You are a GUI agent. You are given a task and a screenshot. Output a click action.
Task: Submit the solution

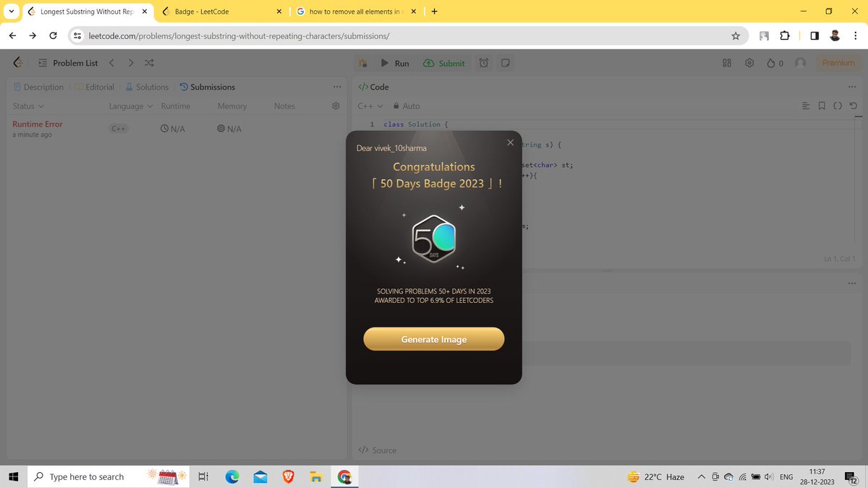(x=443, y=63)
